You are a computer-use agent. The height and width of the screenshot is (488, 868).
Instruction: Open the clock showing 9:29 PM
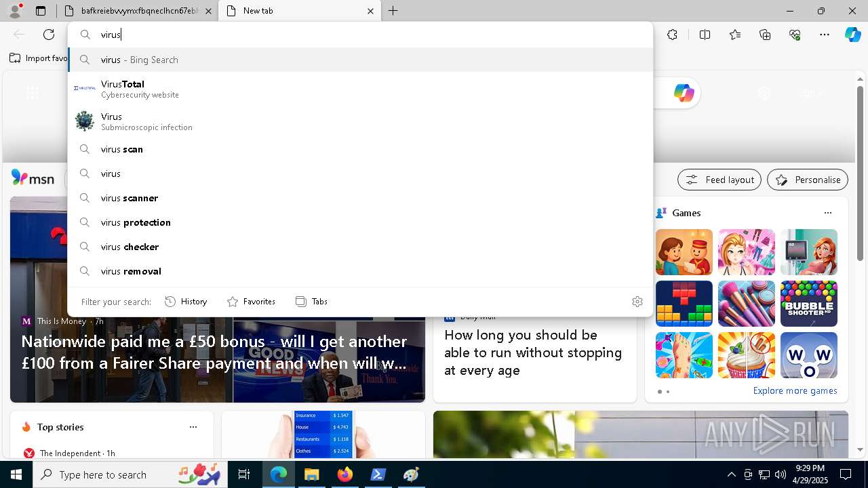tap(810, 474)
